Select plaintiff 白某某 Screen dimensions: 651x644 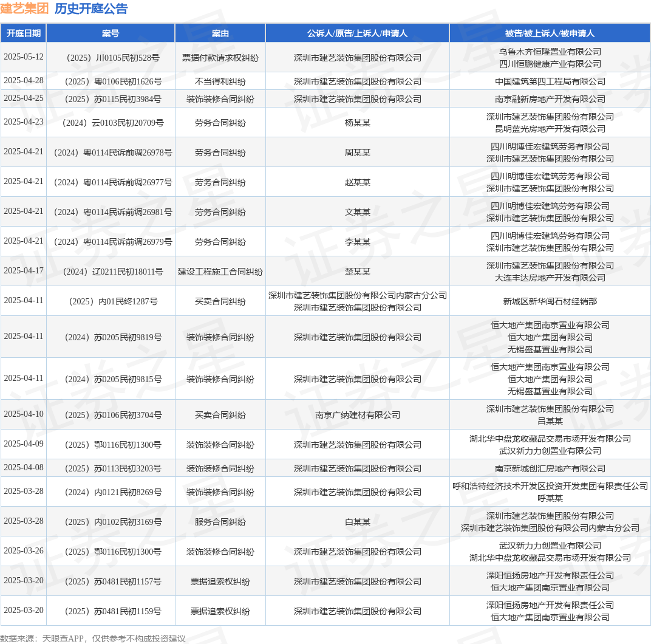[x=358, y=522]
